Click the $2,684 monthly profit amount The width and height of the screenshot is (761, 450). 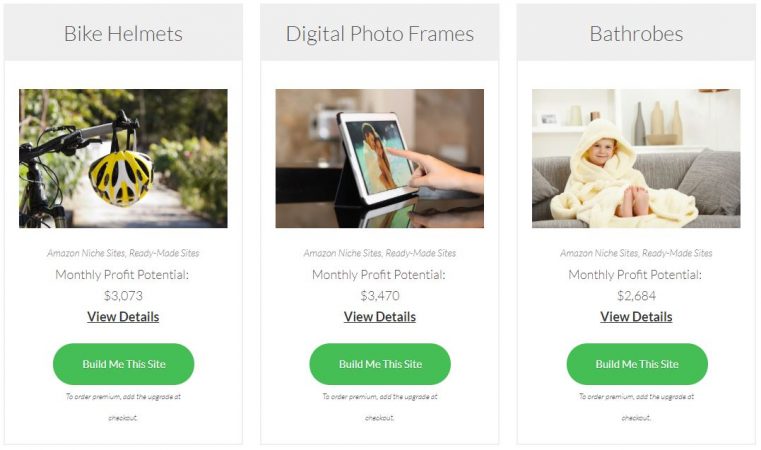click(x=636, y=296)
